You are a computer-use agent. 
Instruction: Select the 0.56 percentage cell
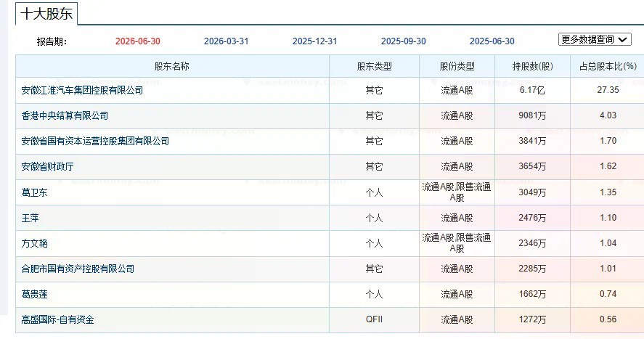click(608, 319)
